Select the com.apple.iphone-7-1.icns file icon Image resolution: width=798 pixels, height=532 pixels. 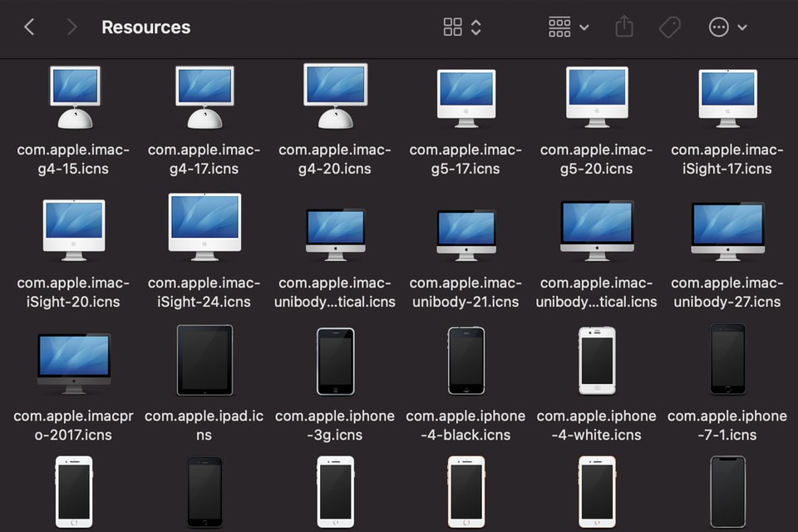point(727,361)
